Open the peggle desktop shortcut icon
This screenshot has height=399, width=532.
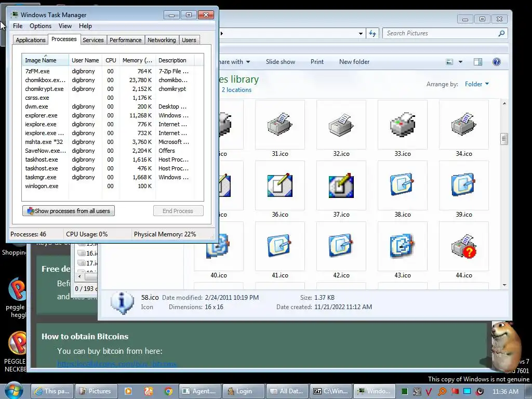pos(17,289)
